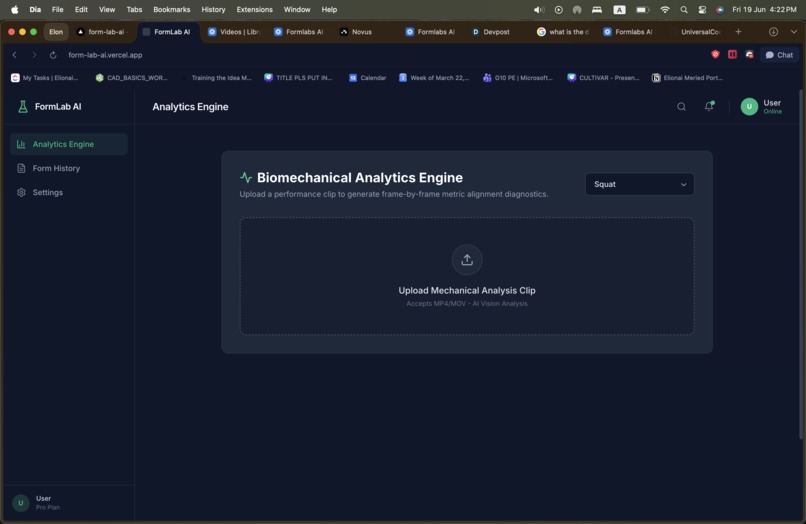Viewport: 806px width, 524px height.
Task: Open a new tab with plus button
Action: coord(738,32)
